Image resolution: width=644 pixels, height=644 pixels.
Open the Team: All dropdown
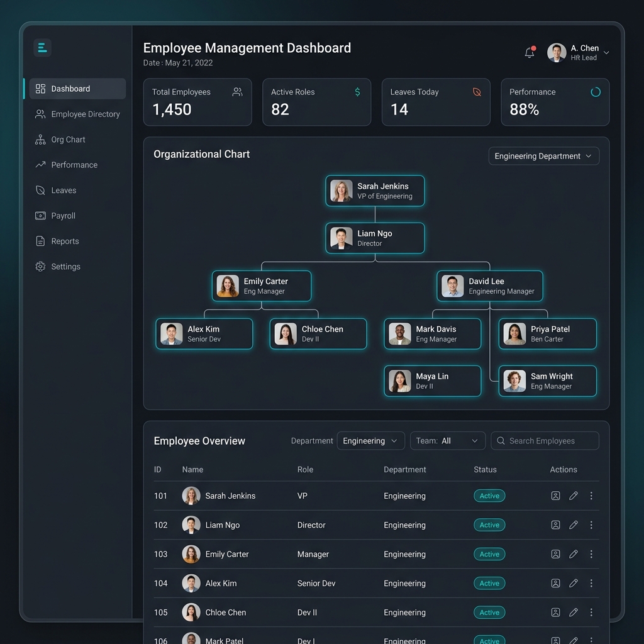pyautogui.click(x=448, y=441)
